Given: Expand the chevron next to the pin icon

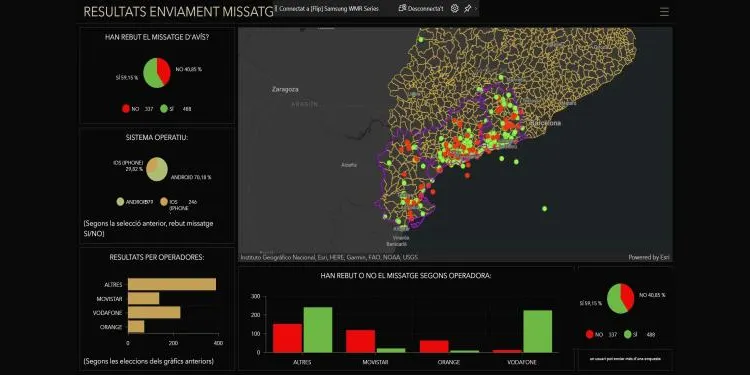Looking at the screenshot, I should (x=475, y=9).
